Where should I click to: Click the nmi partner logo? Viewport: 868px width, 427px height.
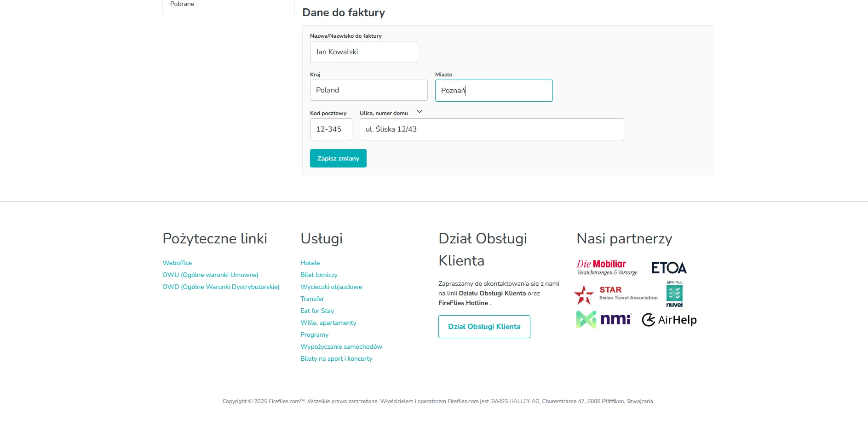(604, 319)
